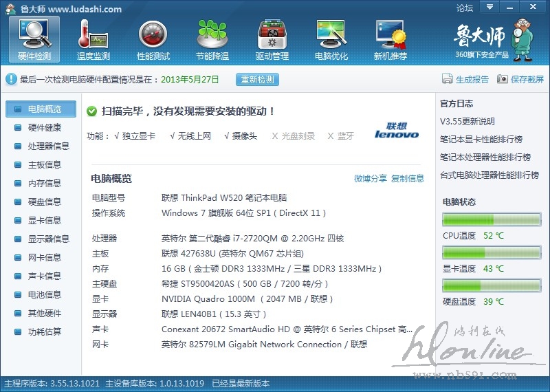Screen dimensions: 550x392
Task: Open 新机推荐 recommendation icon
Action: point(390,39)
